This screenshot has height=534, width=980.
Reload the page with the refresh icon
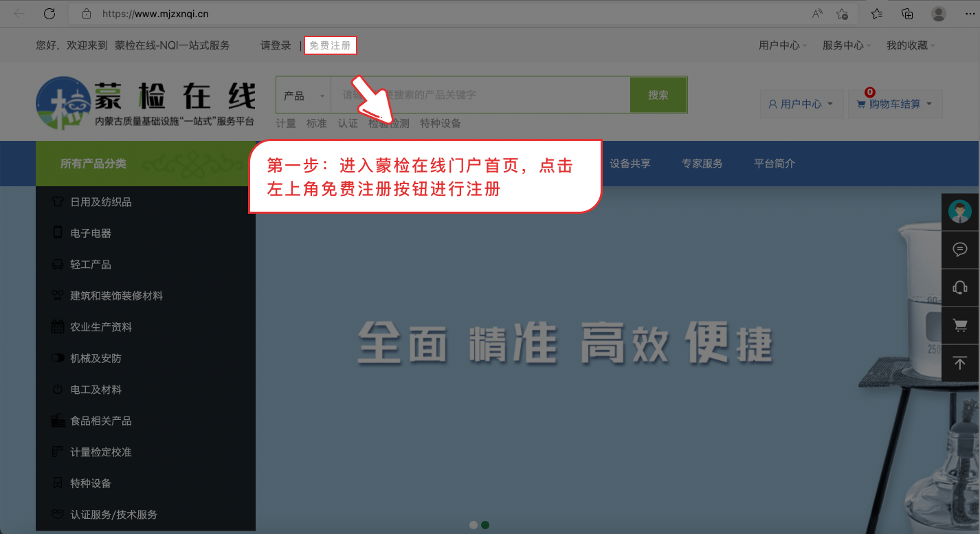[x=49, y=13]
